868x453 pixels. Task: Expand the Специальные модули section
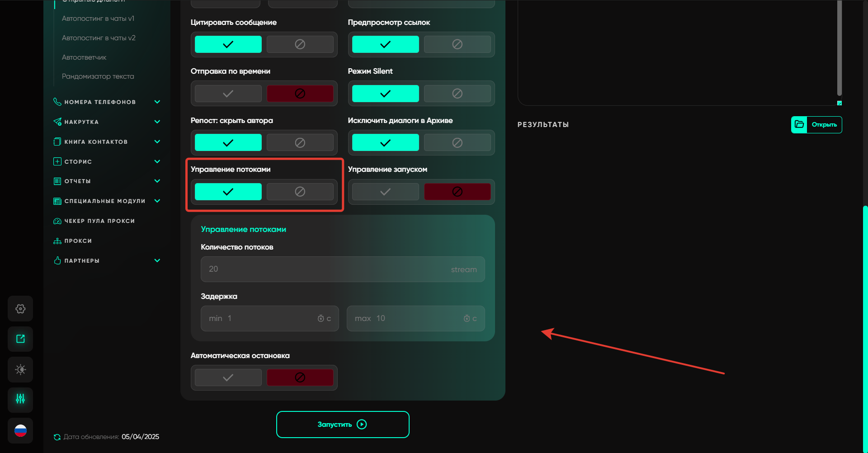pyautogui.click(x=157, y=201)
